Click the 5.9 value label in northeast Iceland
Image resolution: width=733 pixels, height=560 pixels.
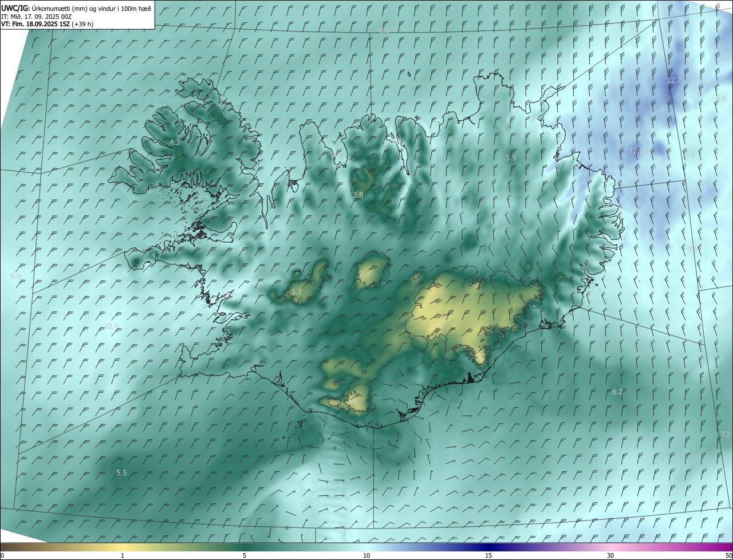[x=511, y=157]
